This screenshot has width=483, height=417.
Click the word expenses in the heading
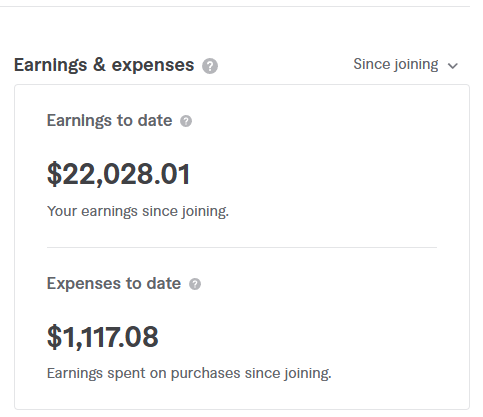pyautogui.click(x=153, y=65)
